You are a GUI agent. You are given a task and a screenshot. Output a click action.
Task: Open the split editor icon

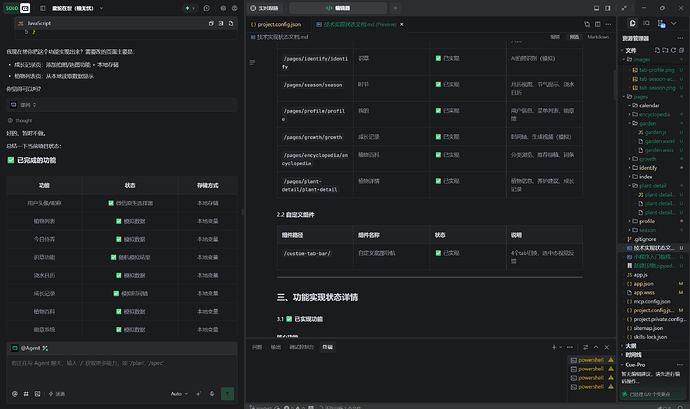[598, 24]
